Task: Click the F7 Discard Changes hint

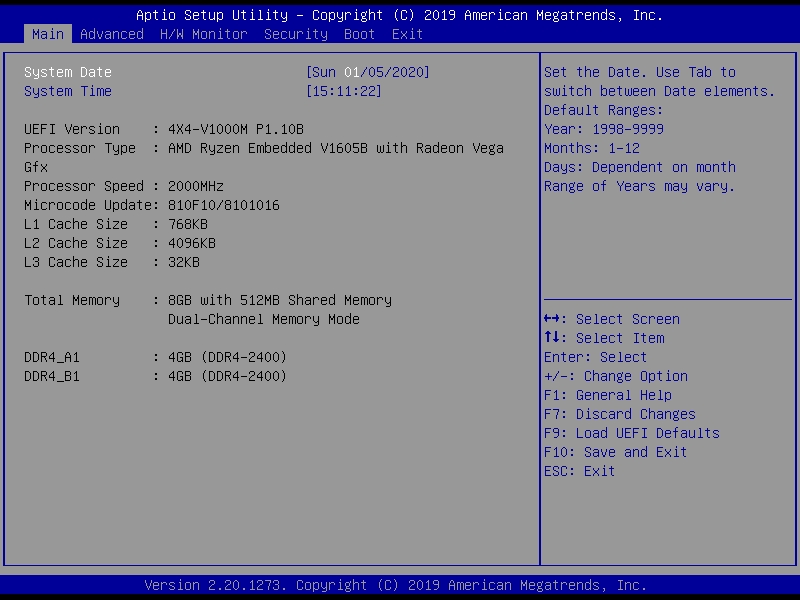Action: [x=620, y=414]
